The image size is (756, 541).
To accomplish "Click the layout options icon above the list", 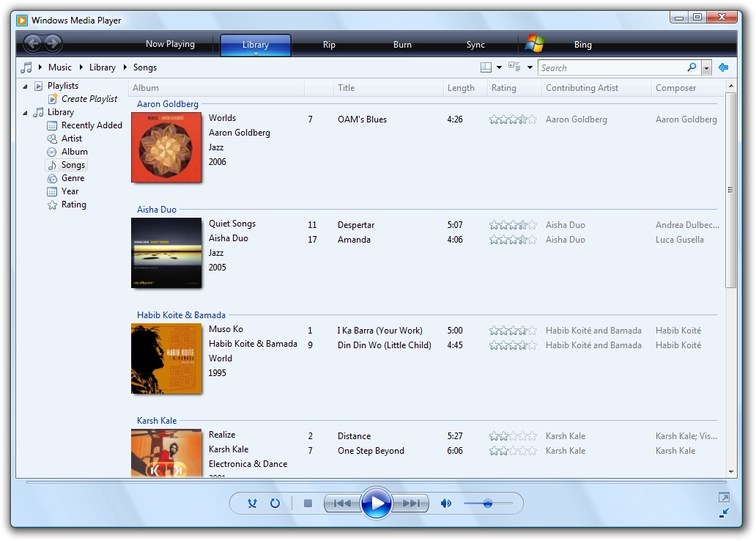I will (x=486, y=67).
